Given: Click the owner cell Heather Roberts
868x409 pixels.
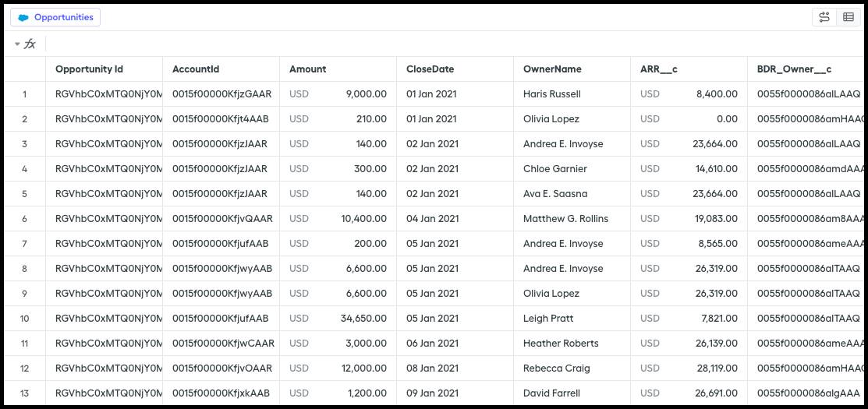Looking at the screenshot, I should click(x=572, y=344).
